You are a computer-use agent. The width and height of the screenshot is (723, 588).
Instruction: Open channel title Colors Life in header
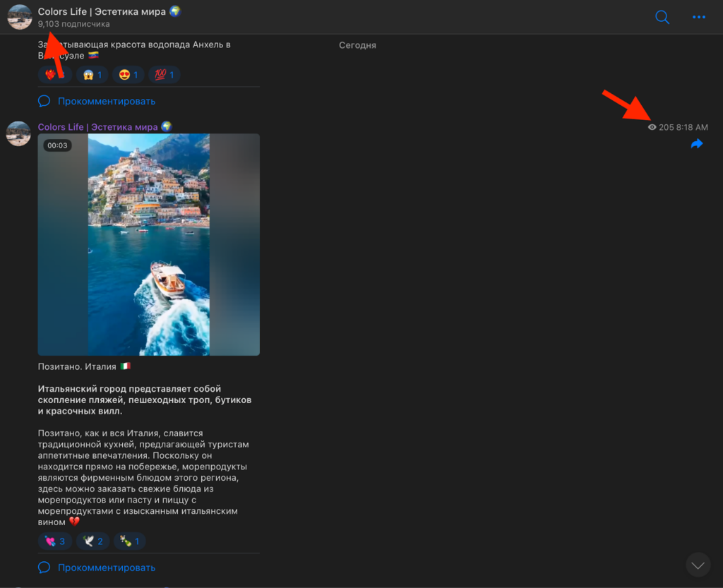click(109, 11)
